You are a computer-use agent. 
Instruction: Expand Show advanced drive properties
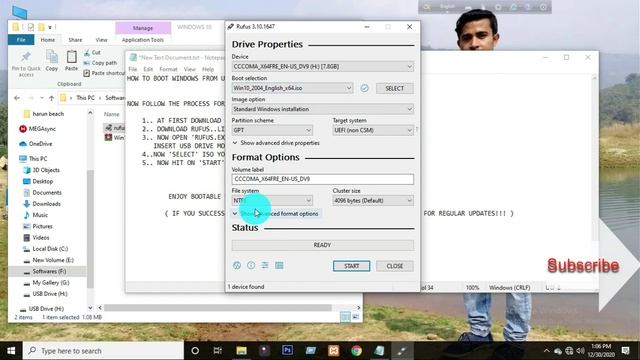coord(276,143)
